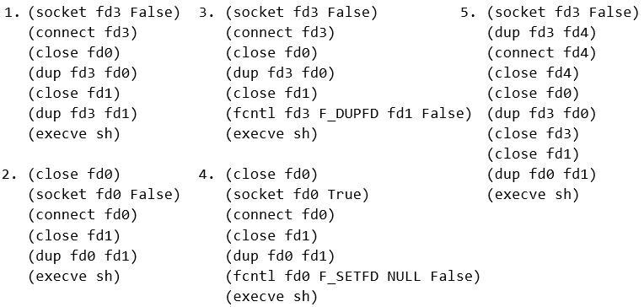Screen dimensions: 644x307
Task: Click the number 5 list marker
Action: pos(468,13)
